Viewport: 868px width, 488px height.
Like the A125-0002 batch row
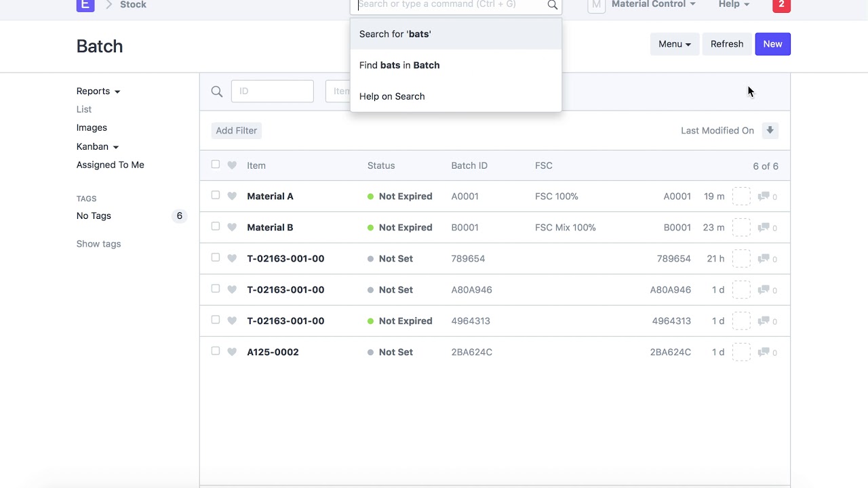(232, 352)
